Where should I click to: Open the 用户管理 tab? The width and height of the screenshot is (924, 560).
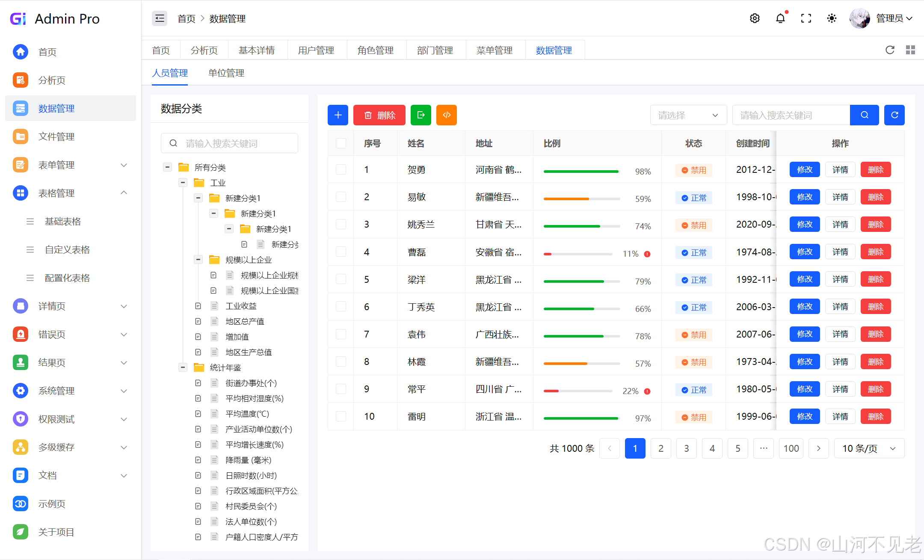[x=316, y=50]
